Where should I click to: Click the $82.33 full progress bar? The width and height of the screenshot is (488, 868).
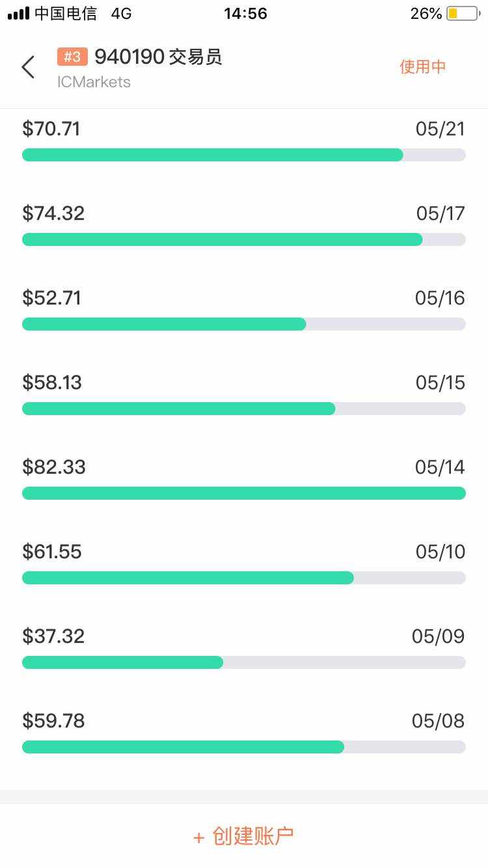point(244,493)
